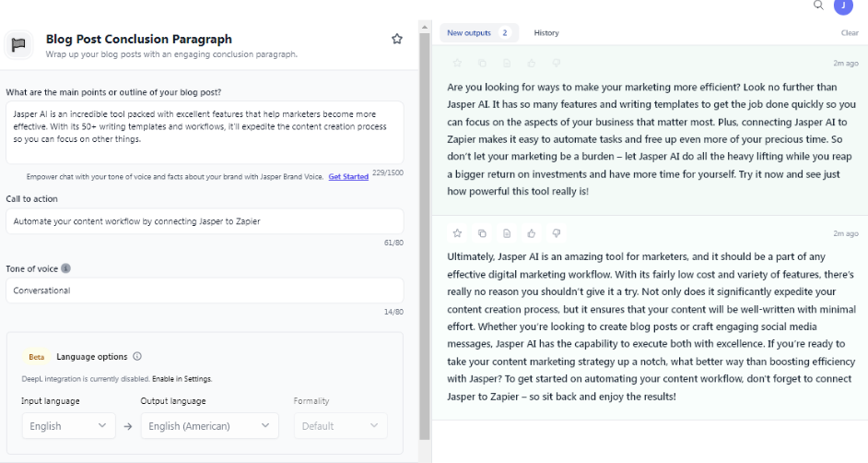
Task: Click into the main points outline text area
Action: pyautogui.click(x=205, y=133)
